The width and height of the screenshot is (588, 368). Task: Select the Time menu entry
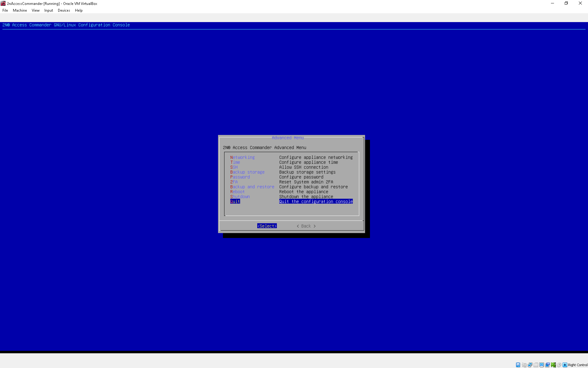click(235, 162)
